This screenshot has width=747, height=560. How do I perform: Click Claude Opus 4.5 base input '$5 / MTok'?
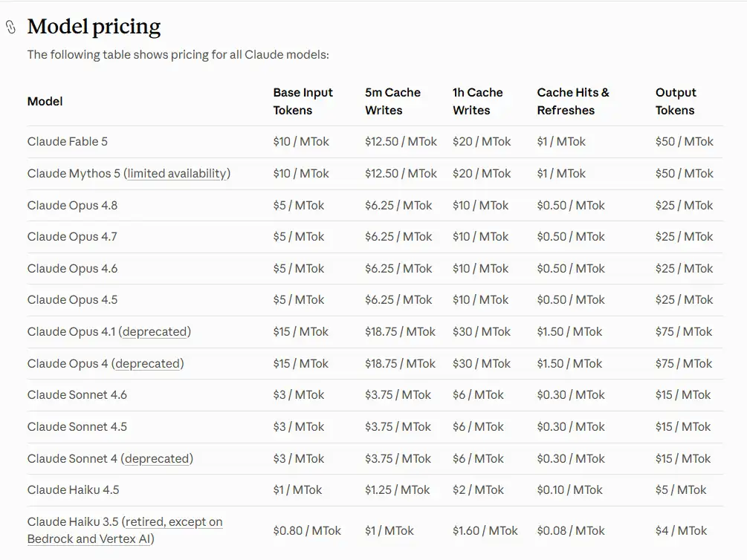pyautogui.click(x=299, y=300)
